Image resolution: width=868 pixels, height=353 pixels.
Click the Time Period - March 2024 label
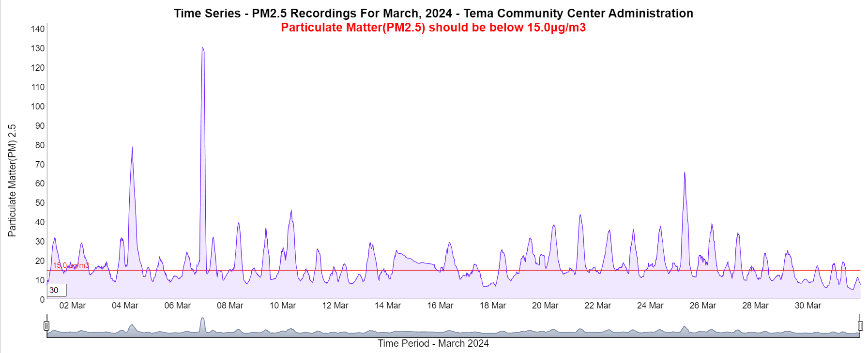(433, 343)
